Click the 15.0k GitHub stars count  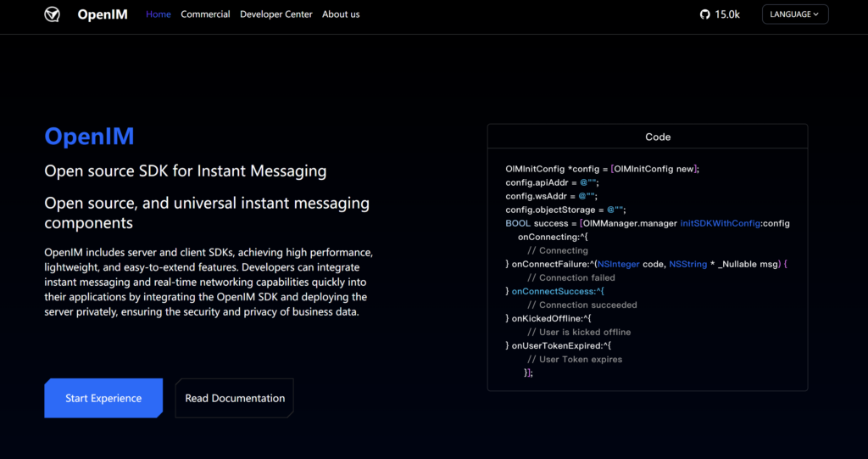tap(727, 14)
